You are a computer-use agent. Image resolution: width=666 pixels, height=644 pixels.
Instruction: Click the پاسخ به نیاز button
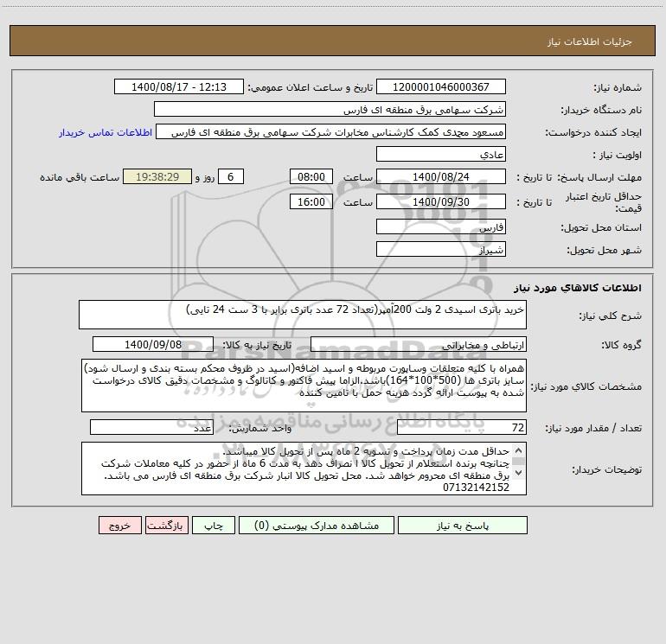pos(462,526)
